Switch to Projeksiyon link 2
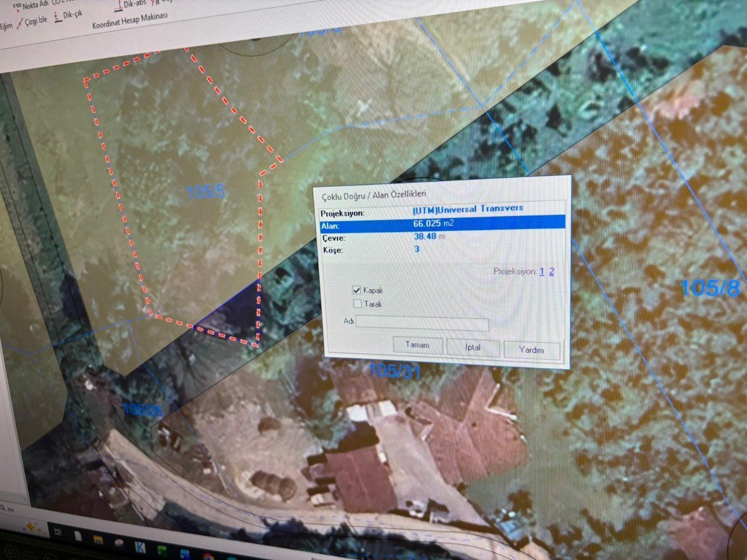This screenshot has width=747, height=560. point(551,271)
